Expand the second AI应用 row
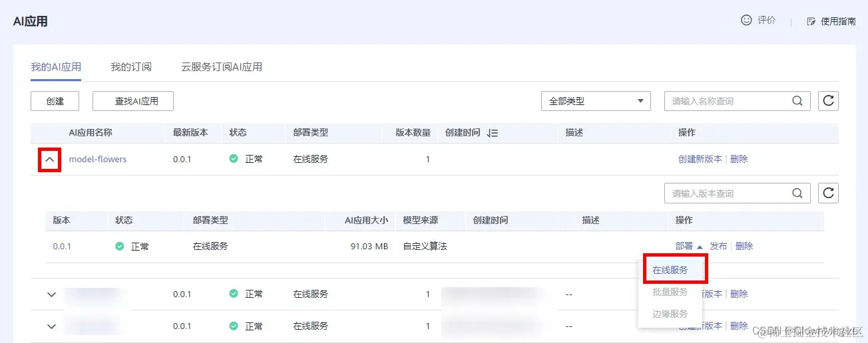 (52, 294)
